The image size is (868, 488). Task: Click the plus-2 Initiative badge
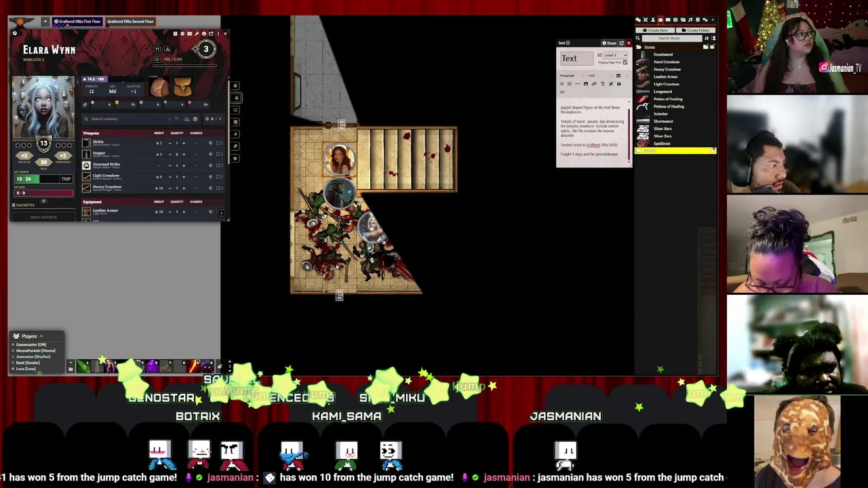click(24, 155)
